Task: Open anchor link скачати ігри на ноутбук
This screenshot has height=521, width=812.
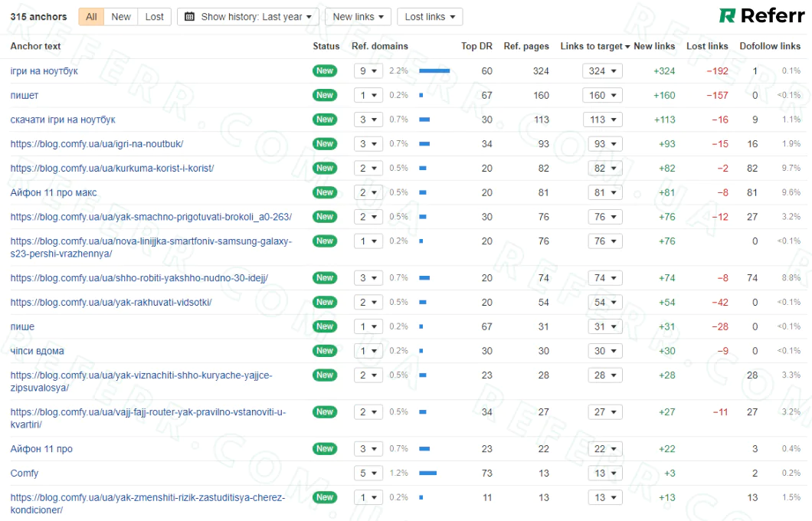Action: (63, 120)
